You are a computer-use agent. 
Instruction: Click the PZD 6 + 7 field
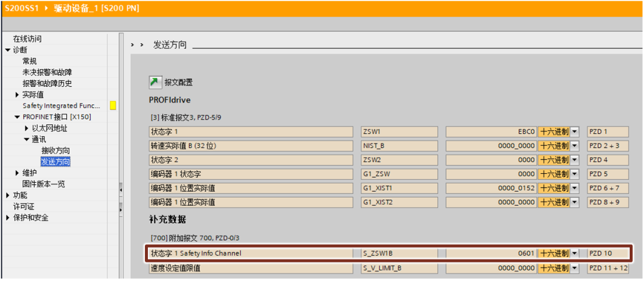pyautogui.click(x=608, y=188)
